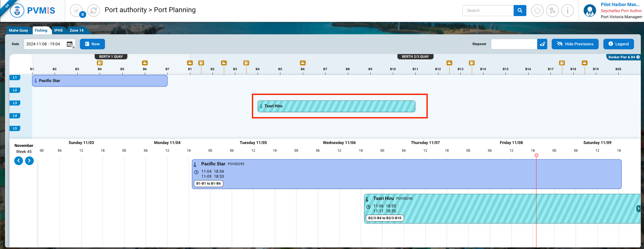Switch to the Mahe Quay tab

pos(18,30)
